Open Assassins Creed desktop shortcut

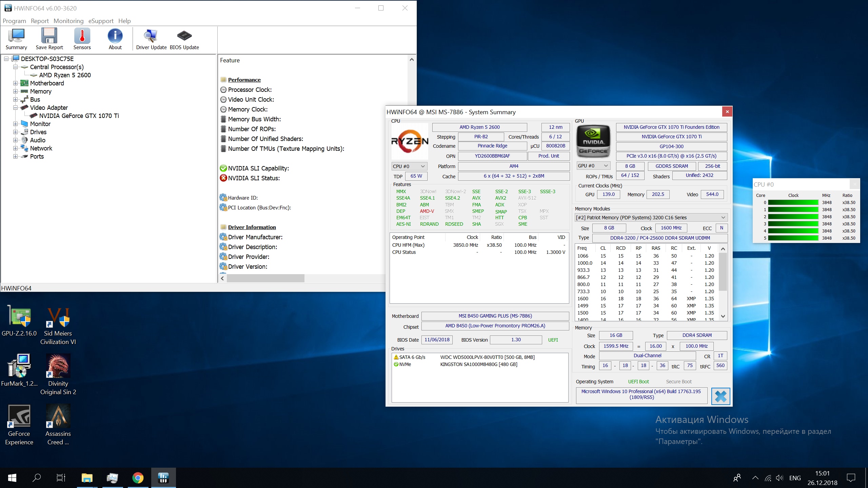pyautogui.click(x=58, y=425)
